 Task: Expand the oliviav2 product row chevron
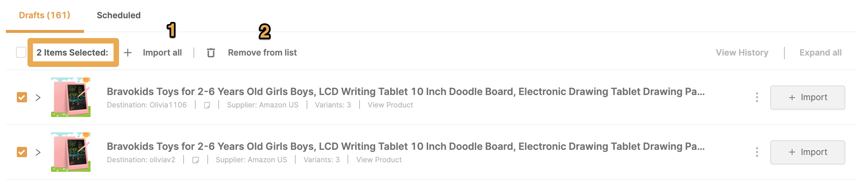click(x=38, y=152)
